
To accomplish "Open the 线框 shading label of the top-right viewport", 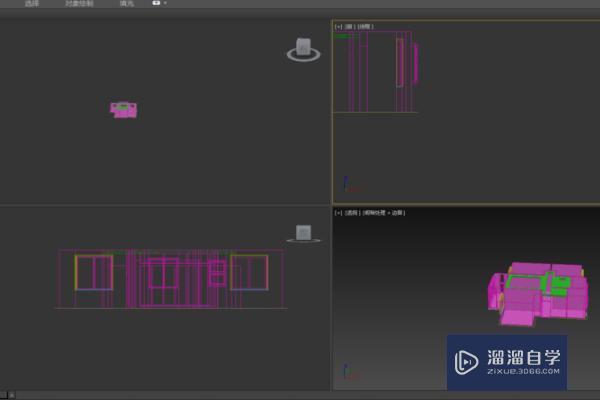I will pos(365,26).
